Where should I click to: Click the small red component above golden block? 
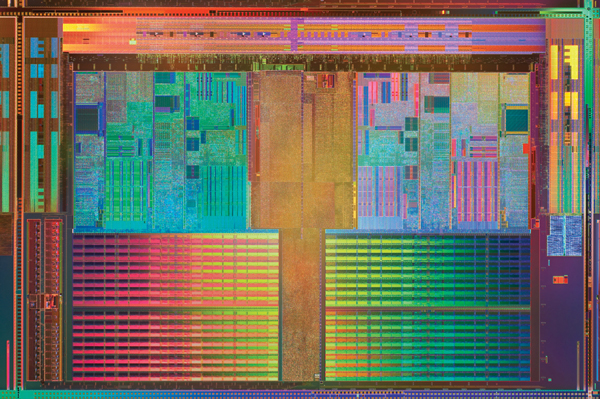(x=326, y=81)
